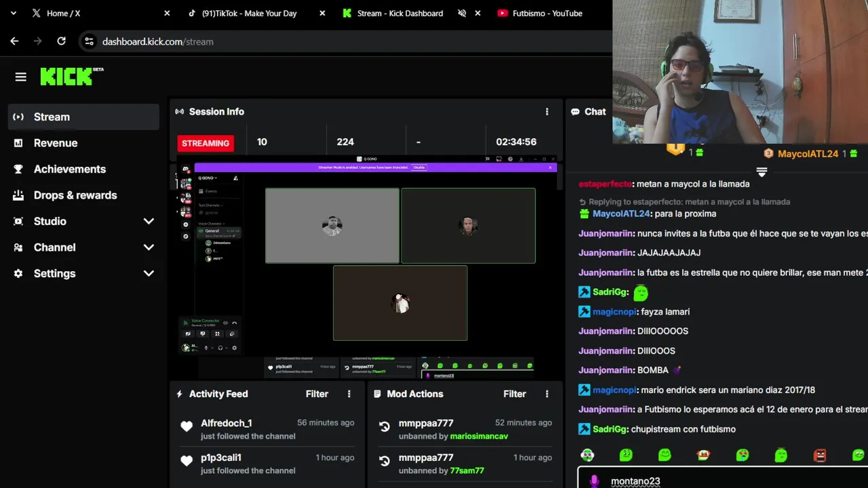Click pinned MaycolATL24 name atop chat
This screenshot has height=488, width=868.
808,154
